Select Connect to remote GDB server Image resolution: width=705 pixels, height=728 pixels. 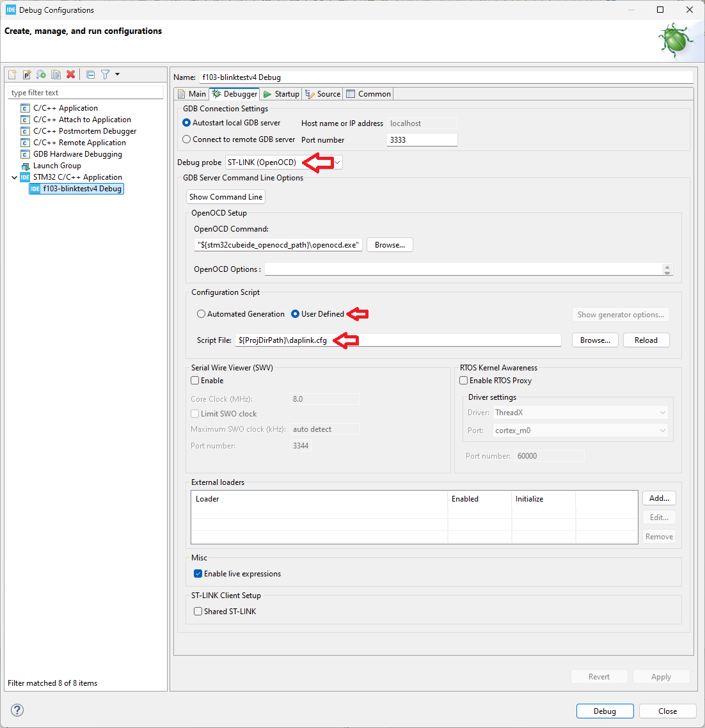tap(186, 139)
